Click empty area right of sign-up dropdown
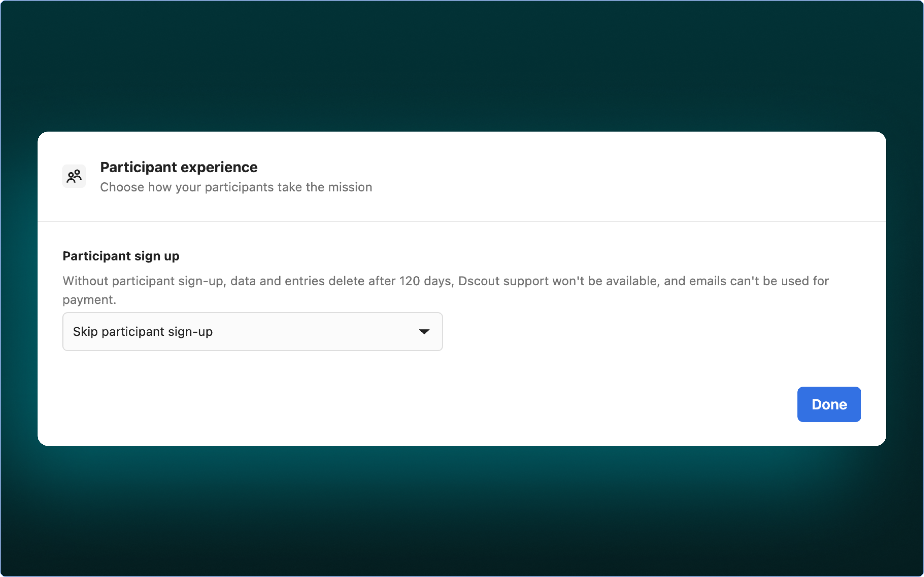Image resolution: width=924 pixels, height=577 pixels. pyautogui.click(x=649, y=331)
